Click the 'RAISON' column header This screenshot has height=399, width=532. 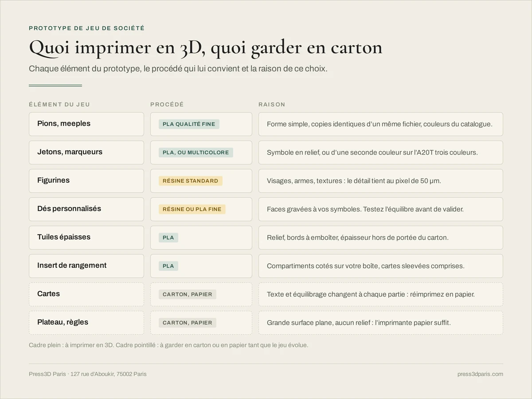pyautogui.click(x=272, y=105)
